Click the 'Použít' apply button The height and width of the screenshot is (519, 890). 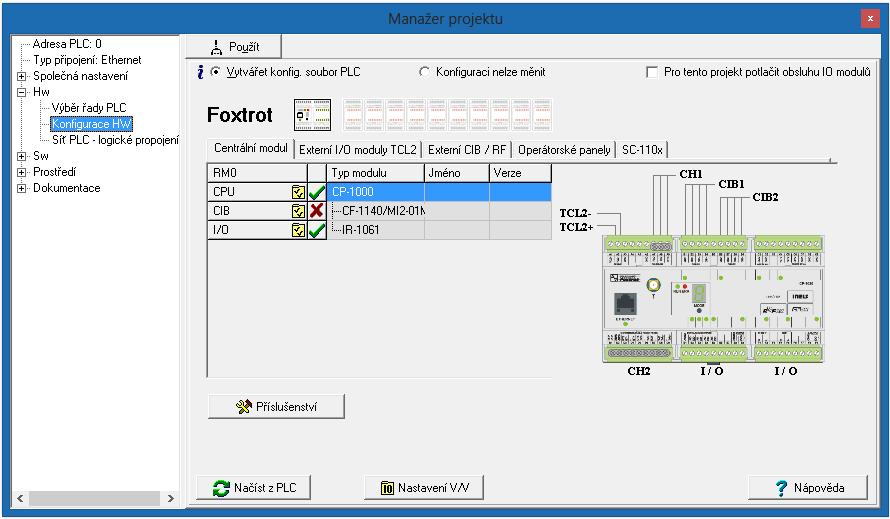233,47
